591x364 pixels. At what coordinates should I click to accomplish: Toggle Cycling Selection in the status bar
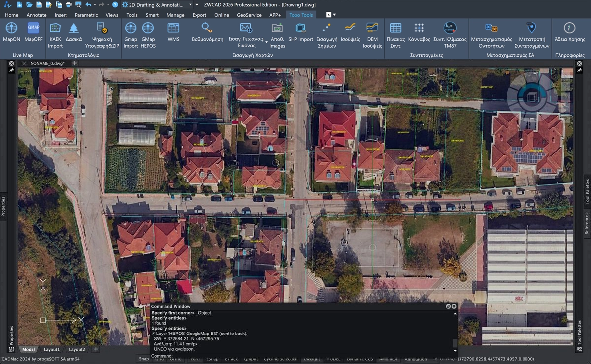(281, 359)
